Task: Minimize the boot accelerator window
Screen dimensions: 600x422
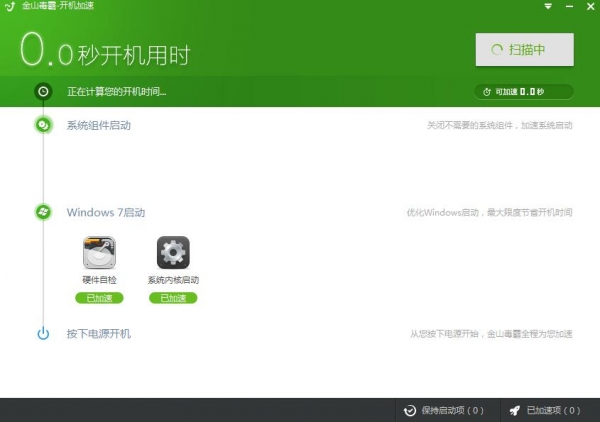Action: click(569, 7)
